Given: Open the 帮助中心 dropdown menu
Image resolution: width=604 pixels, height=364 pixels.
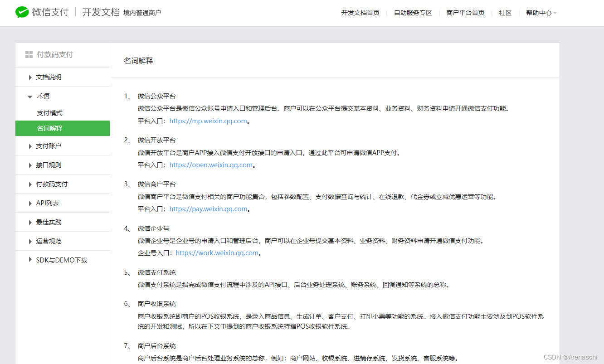Looking at the screenshot, I should point(540,13).
